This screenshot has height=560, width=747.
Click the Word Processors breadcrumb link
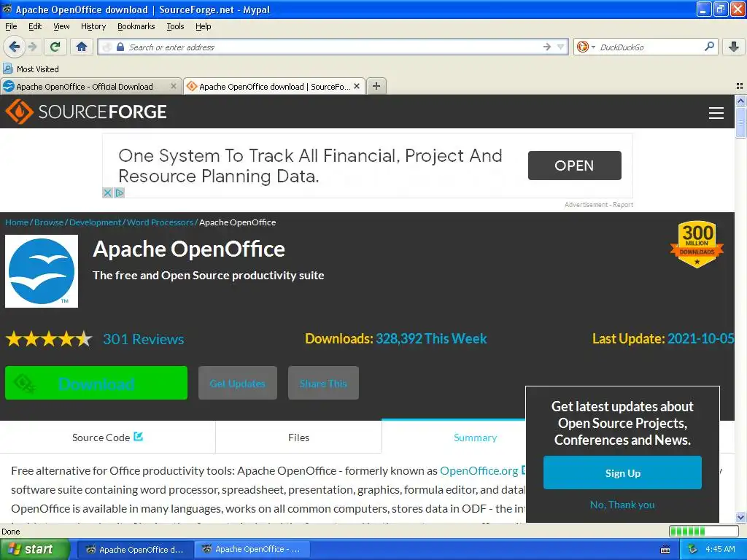(x=160, y=222)
